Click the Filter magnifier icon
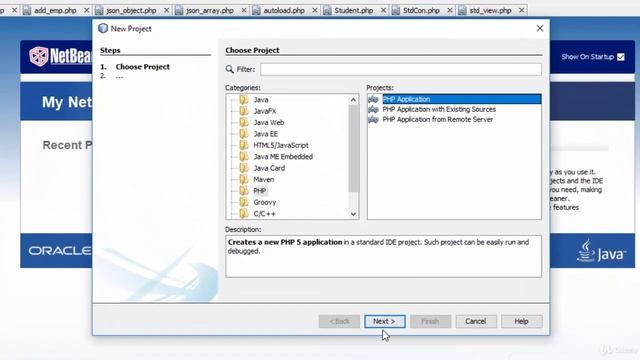The image size is (640, 360). point(230,69)
